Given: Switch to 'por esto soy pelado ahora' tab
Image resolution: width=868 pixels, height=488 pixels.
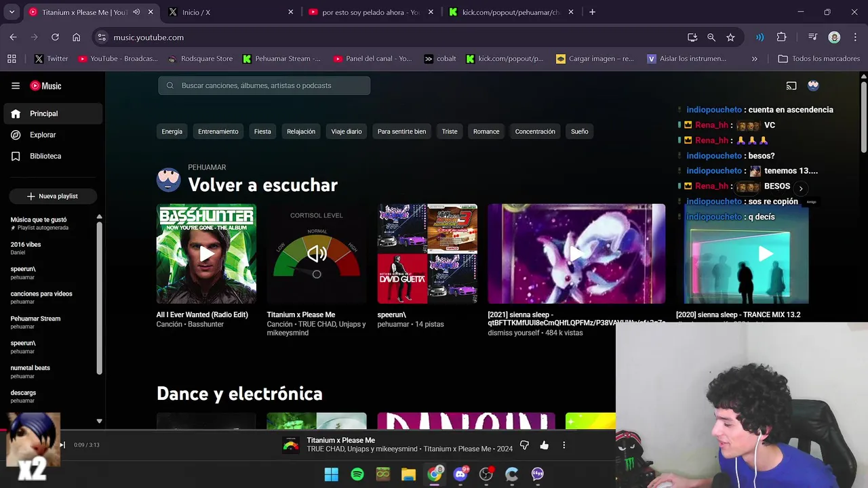Looking at the screenshot, I should click(x=370, y=12).
